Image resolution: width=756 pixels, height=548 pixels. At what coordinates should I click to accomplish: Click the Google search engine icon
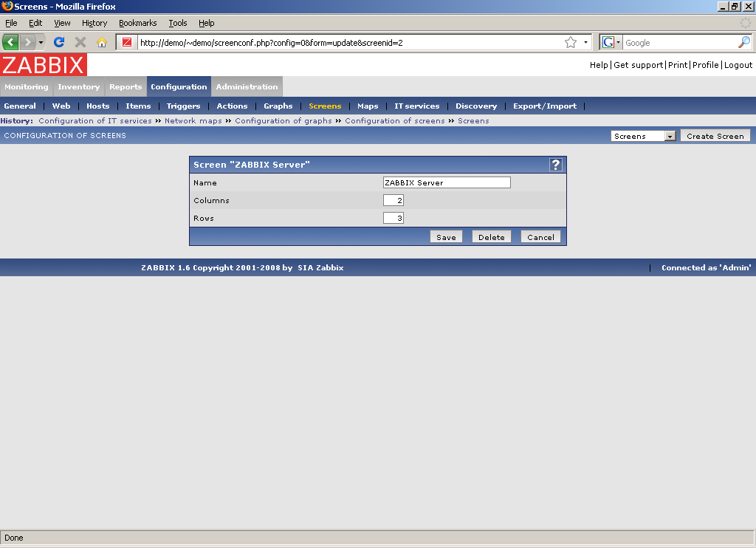coord(608,42)
